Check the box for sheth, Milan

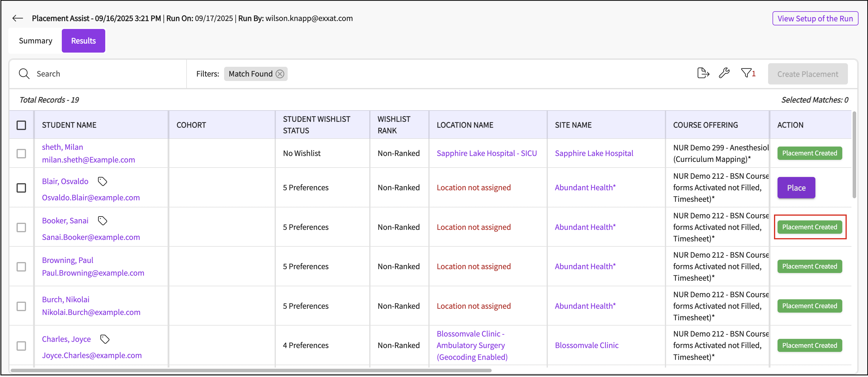[x=21, y=154]
